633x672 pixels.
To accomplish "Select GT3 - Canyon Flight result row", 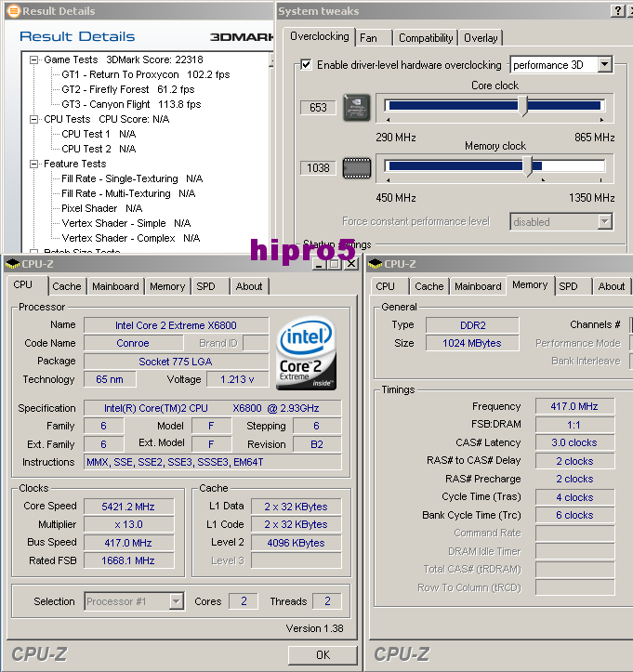I will pyautogui.click(x=131, y=105).
